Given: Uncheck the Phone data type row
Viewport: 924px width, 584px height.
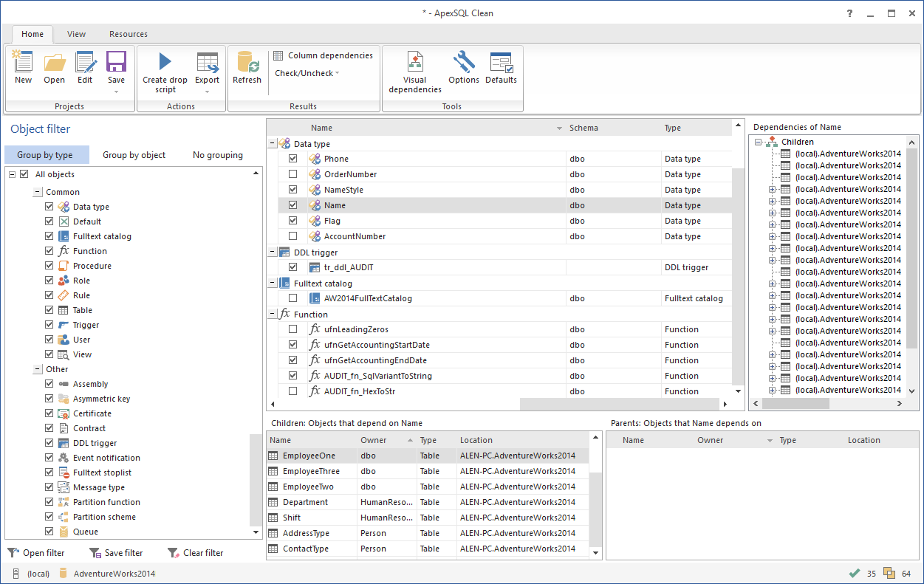Looking at the screenshot, I should pos(292,158).
